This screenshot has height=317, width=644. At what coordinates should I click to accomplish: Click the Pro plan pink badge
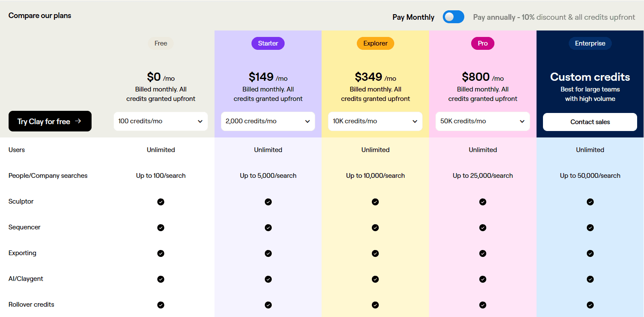pyautogui.click(x=483, y=43)
